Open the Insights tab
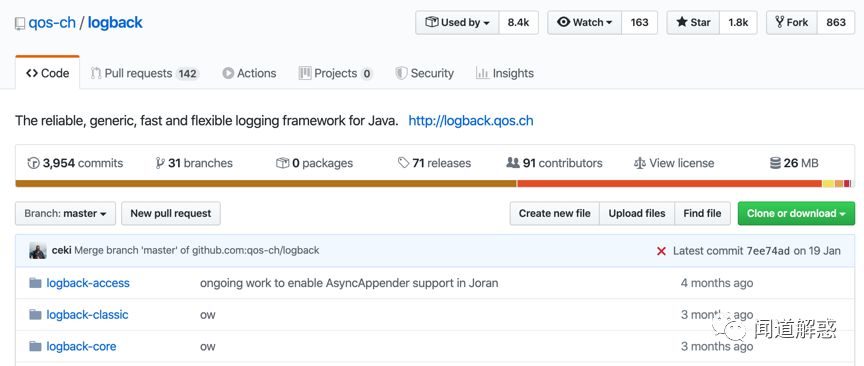Viewport: 864px width, 366px height. (505, 73)
